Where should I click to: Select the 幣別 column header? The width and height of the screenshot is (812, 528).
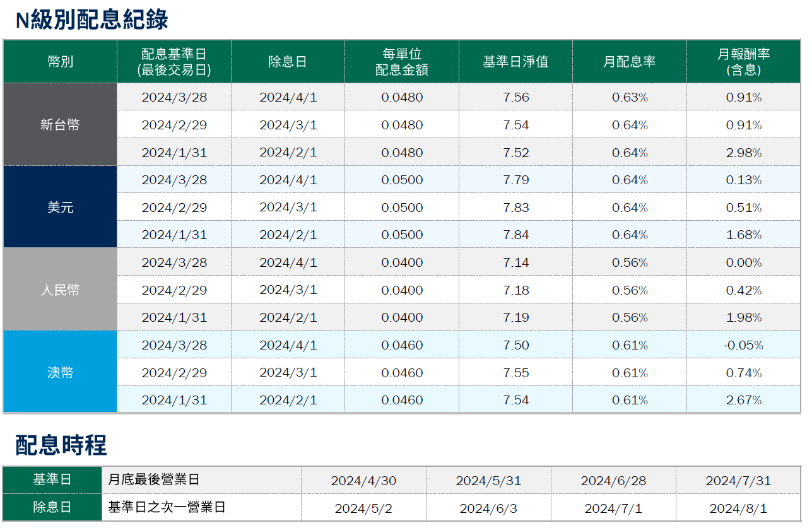click(x=60, y=61)
